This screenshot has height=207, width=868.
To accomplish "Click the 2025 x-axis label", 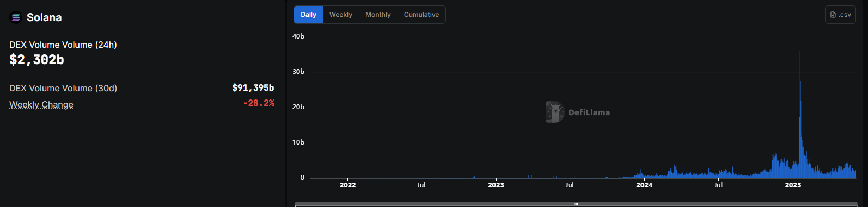I will tap(793, 185).
